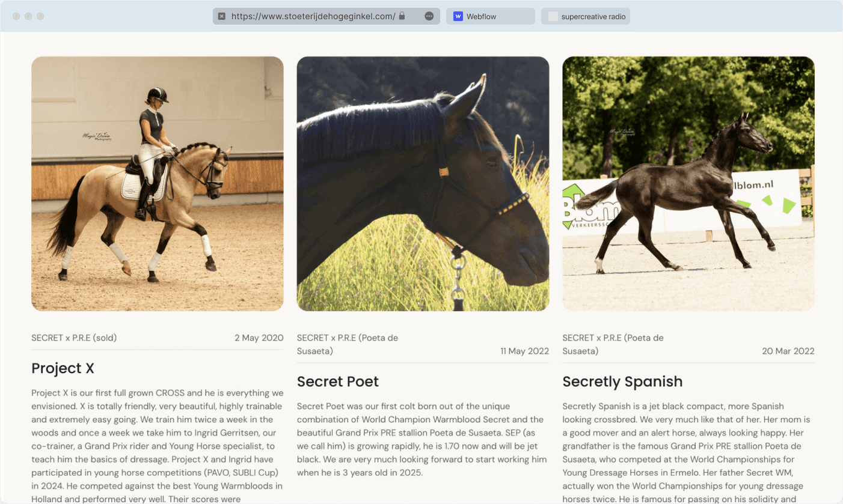Click the green window maximize button
The width and height of the screenshot is (843, 504).
click(x=40, y=16)
